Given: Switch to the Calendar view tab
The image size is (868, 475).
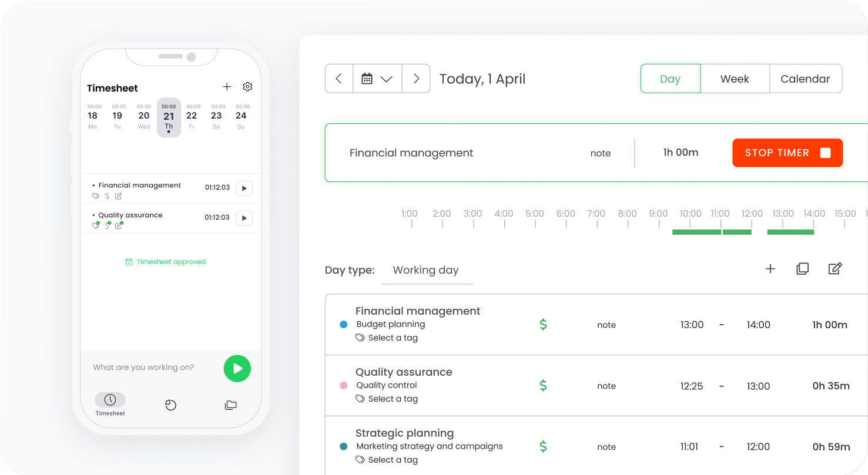Looking at the screenshot, I should coord(805,79).
